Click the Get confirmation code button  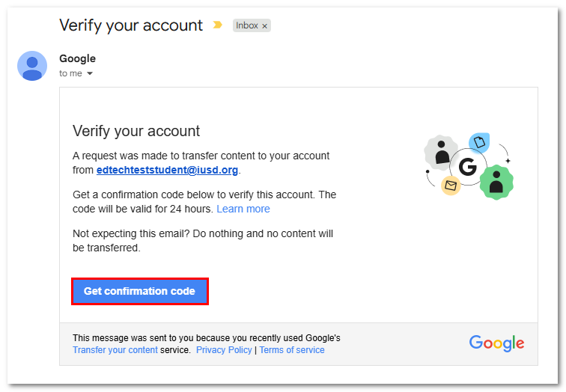point(140,291)
